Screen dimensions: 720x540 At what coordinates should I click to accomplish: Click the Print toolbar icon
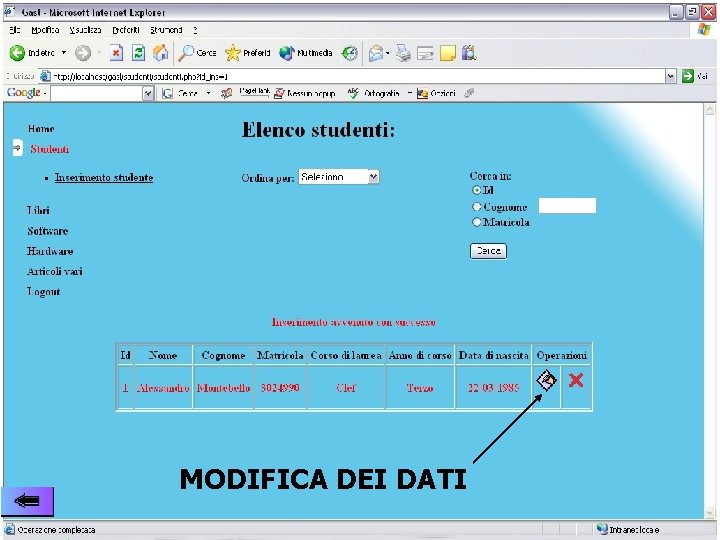[x=404, y=53]
